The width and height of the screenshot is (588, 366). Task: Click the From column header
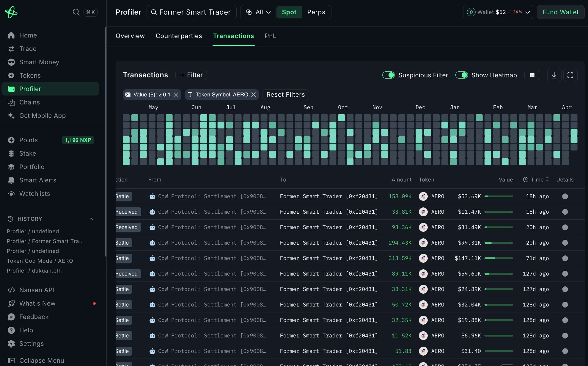tap(155, 179)
